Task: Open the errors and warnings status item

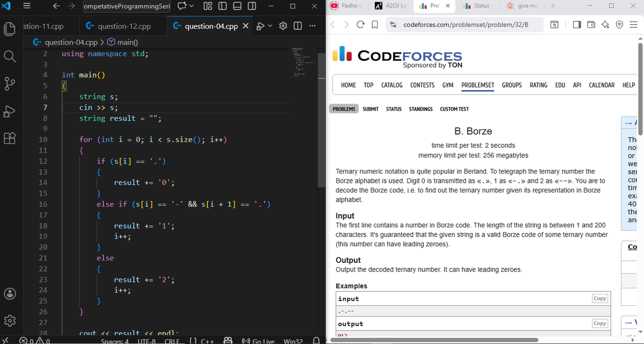Action: tap(34, 341)
